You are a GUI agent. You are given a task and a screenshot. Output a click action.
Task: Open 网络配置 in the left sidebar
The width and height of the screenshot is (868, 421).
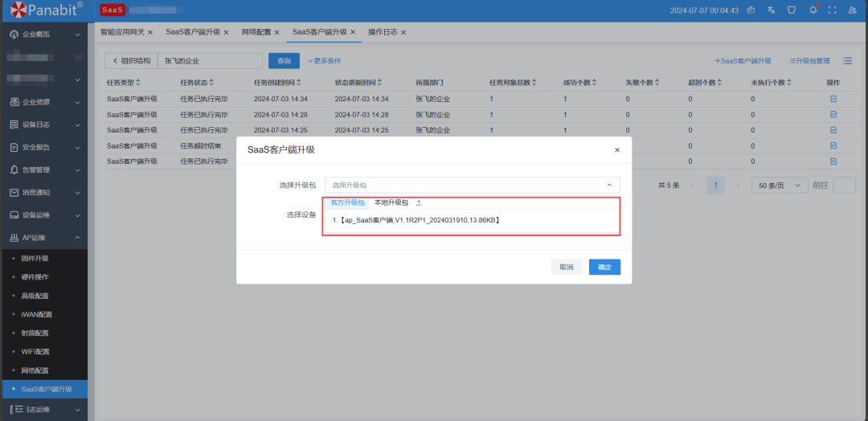point(35,370)
